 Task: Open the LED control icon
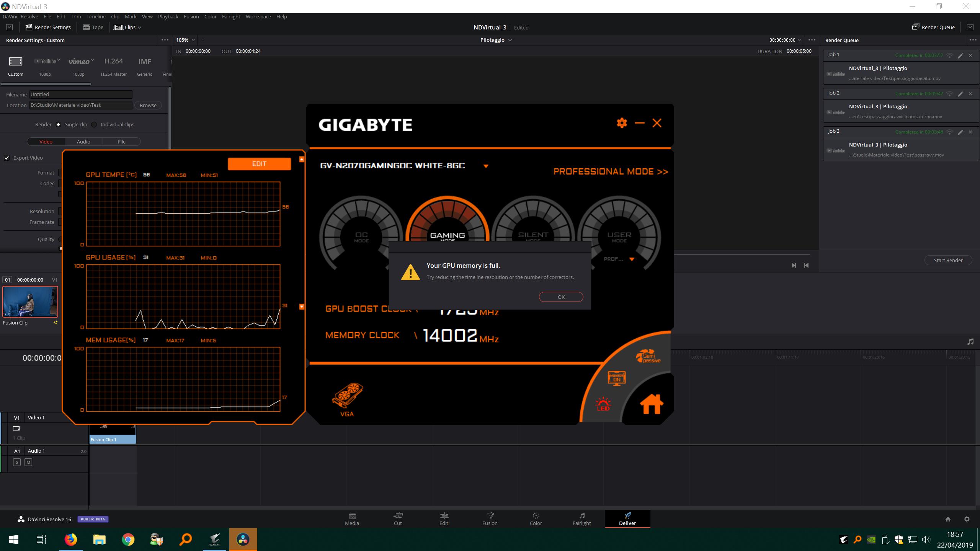[603, 404]
